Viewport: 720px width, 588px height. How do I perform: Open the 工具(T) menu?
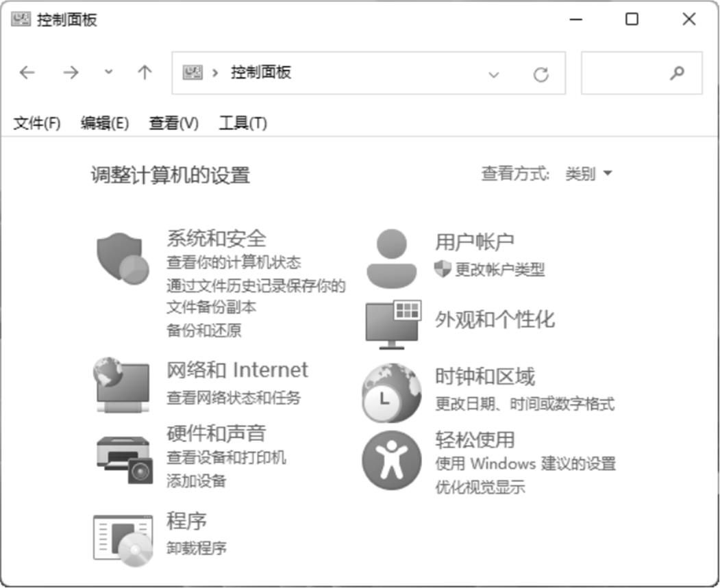pyautogui.click(x=243, y=123)
